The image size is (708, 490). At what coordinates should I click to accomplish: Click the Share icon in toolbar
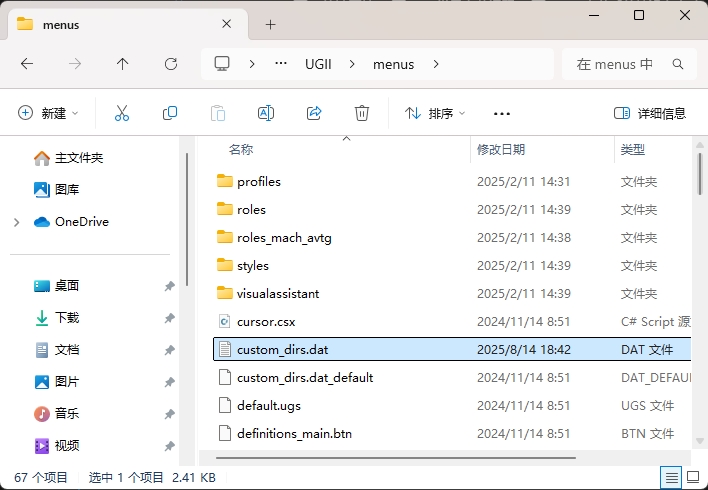coord(314,113)
